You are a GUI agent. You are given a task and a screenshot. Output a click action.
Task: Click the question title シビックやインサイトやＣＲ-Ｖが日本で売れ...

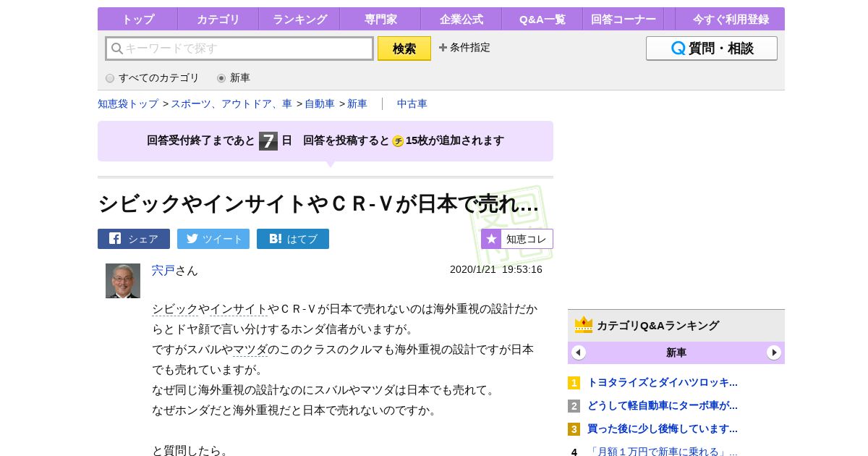318,204
